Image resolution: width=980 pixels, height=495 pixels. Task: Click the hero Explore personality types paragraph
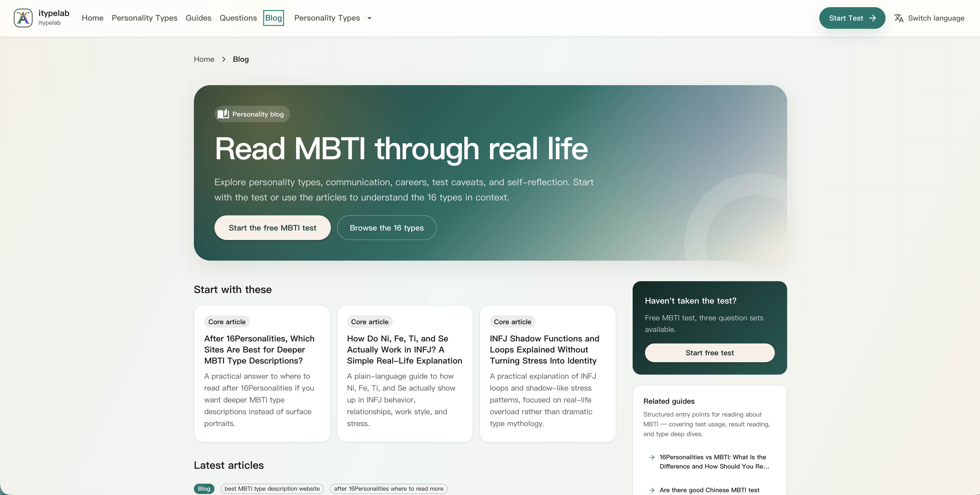coord(404,190)
